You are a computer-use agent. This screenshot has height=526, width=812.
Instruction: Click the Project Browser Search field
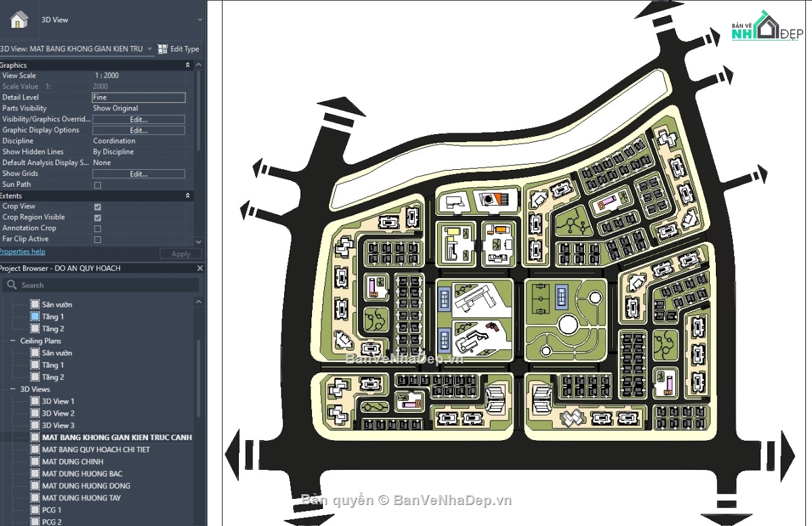pos(101,285)
